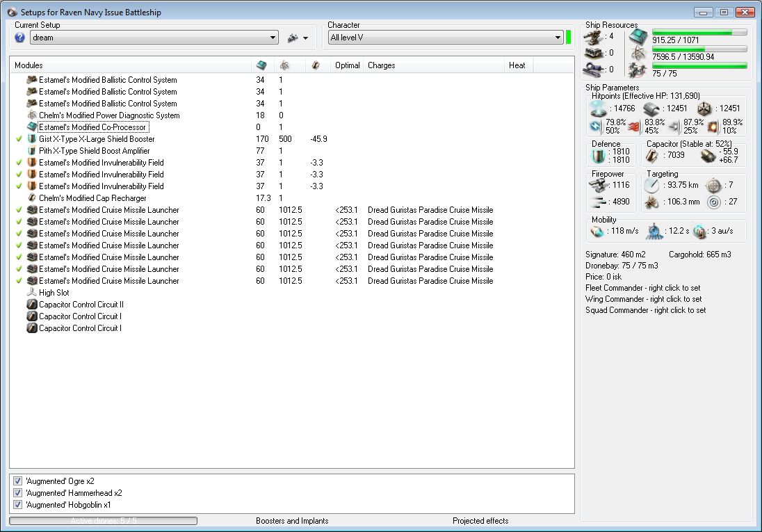Sort by the Heat column header
Viewport: 762px width, 532px height.
(x=519, y=65)
